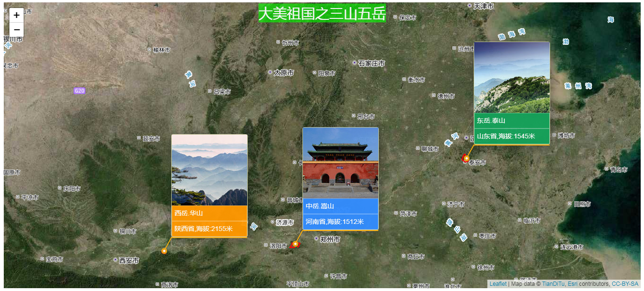Click the 大美祖国之三山五岳 title banner

322,13
